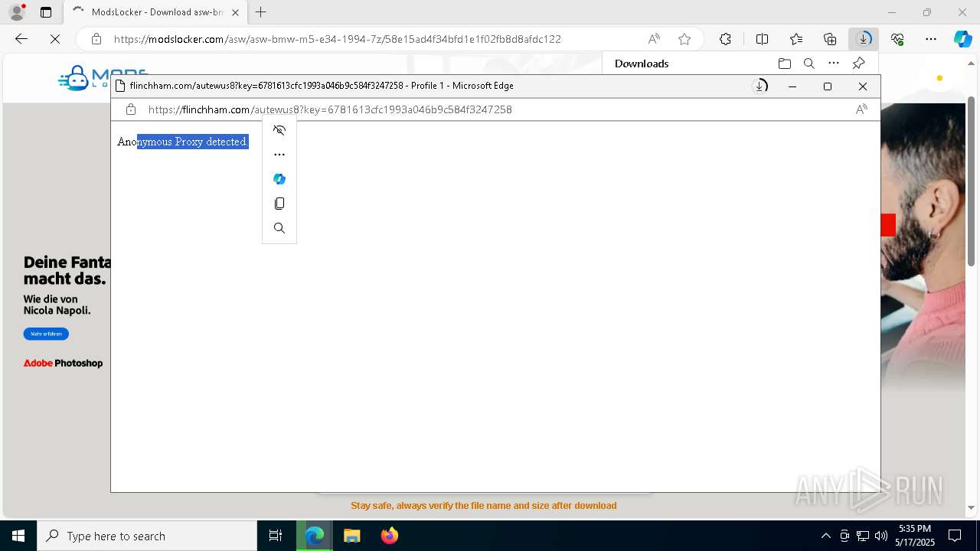Open the Extensions puzzle icon

click(x=725, y=39)
